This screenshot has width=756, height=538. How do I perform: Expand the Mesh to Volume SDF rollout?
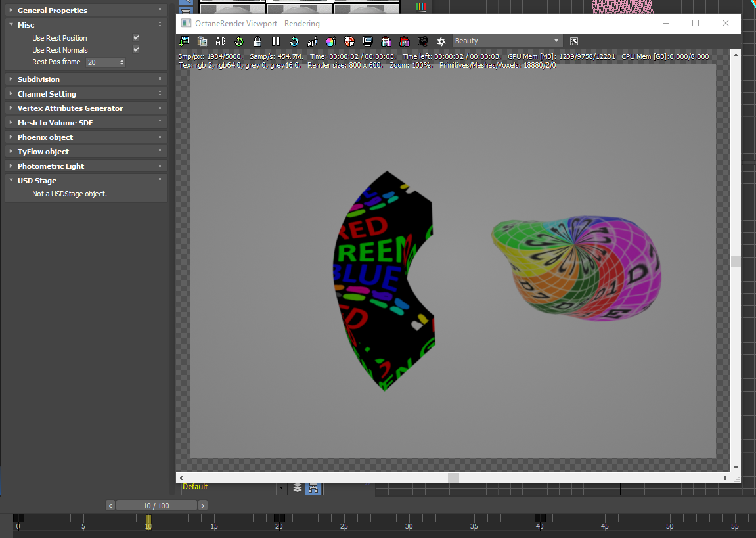point(86,122)
